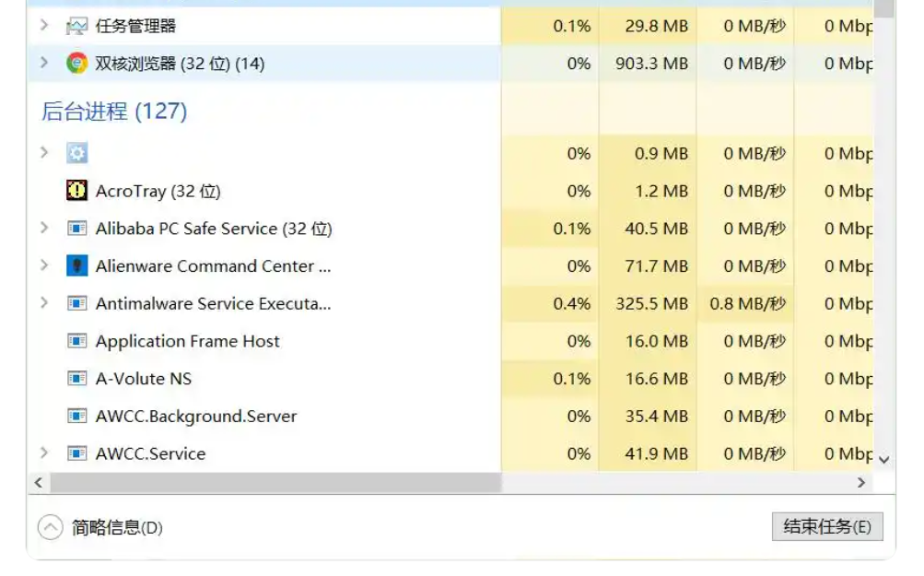Screen dimensions: 924x576
Task: Click the Task Manager app icon
Action: coord(76,26)
